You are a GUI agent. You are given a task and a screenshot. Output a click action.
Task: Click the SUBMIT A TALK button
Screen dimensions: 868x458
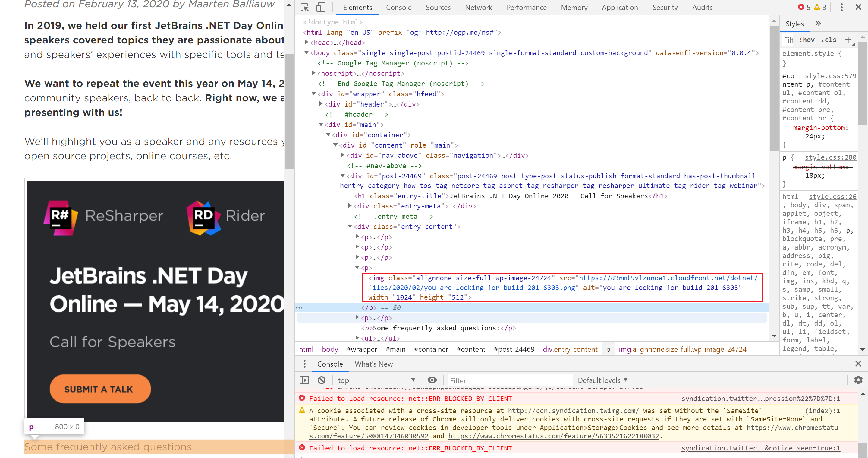(x=100, y=389)
